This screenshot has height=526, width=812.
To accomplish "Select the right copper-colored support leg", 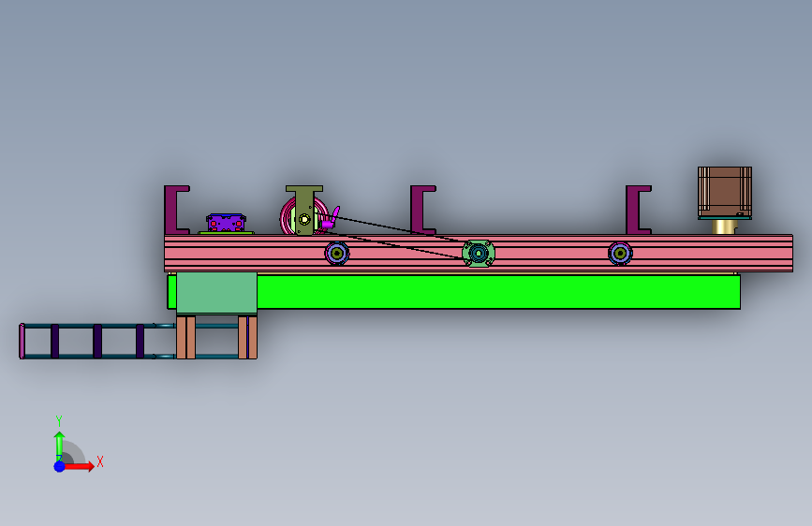I will [x=247, y=338].
